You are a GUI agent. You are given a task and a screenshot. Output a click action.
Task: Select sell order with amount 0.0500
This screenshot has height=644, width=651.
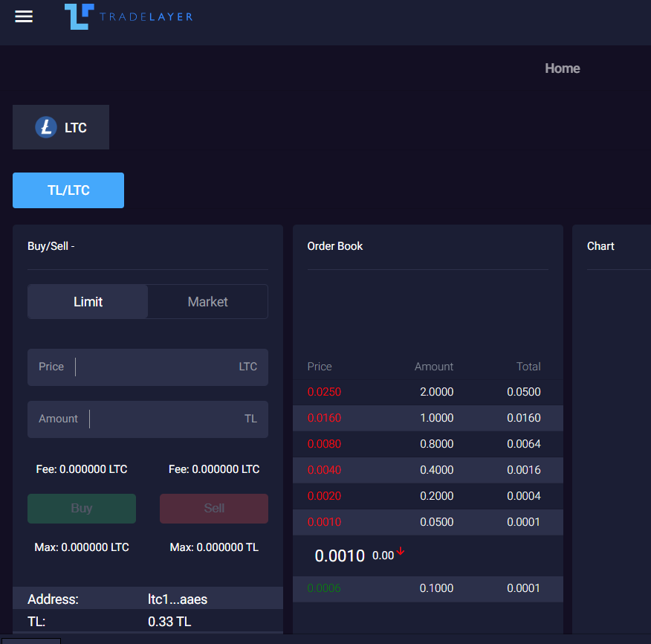(428, 522)
